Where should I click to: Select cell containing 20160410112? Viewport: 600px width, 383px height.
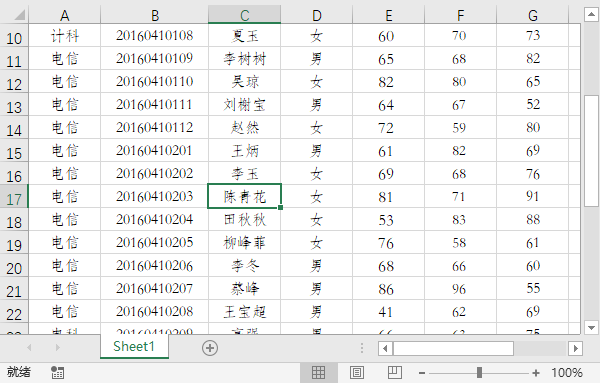(x=155, y=127)
